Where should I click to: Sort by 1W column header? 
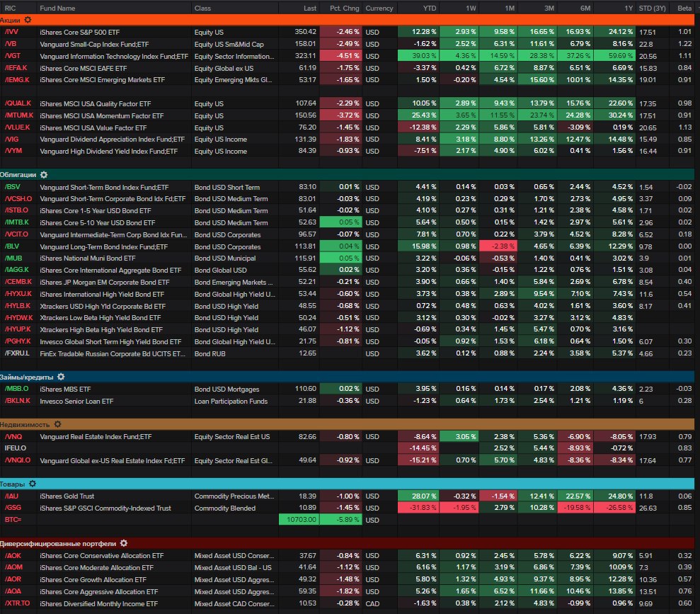click(471, 8)
